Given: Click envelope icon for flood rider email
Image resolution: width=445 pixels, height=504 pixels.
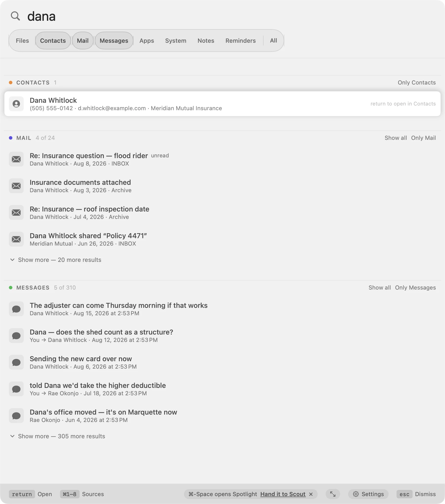Looking at the screenshot, I should [16, 159].
